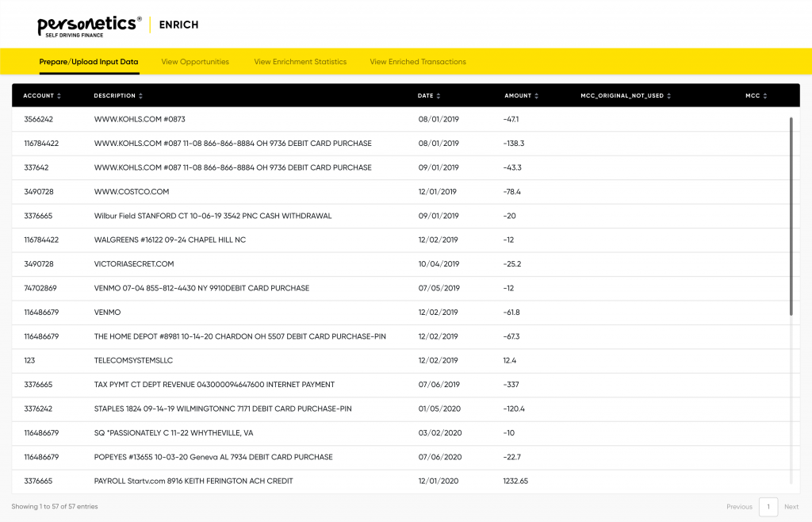Image resolution: width=812 pixels, height=522 pixels.
Task: Sort by Description column arrow icon
Action: (x=141, y=96)
